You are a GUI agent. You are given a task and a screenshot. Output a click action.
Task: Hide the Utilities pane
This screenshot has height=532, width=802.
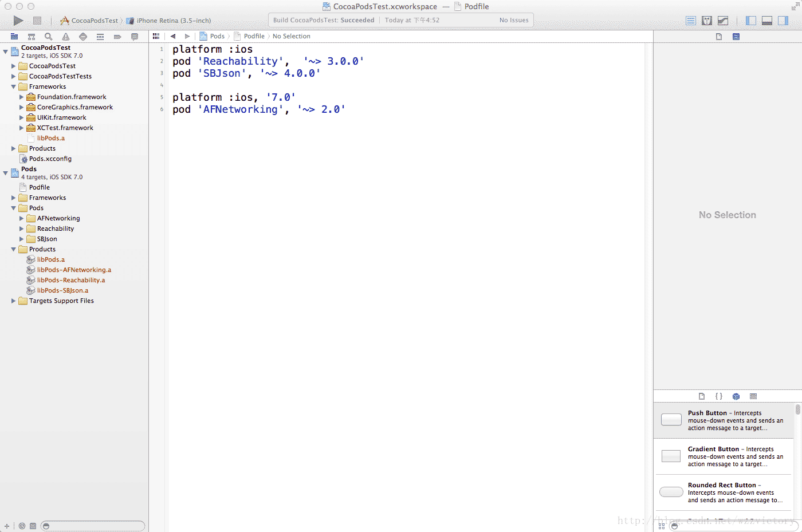pyautogui.click(x=783, y=21)
